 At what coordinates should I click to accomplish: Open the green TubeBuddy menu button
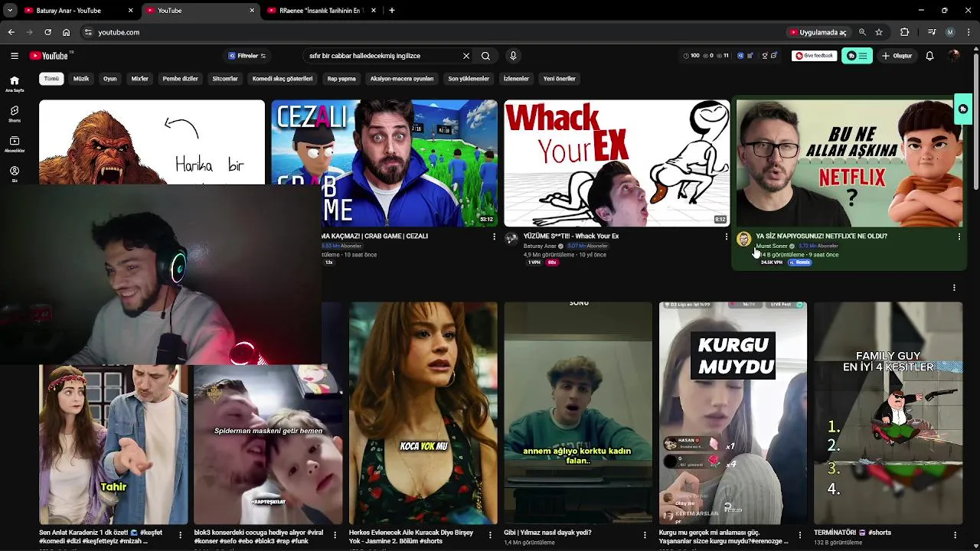[857, 56]
